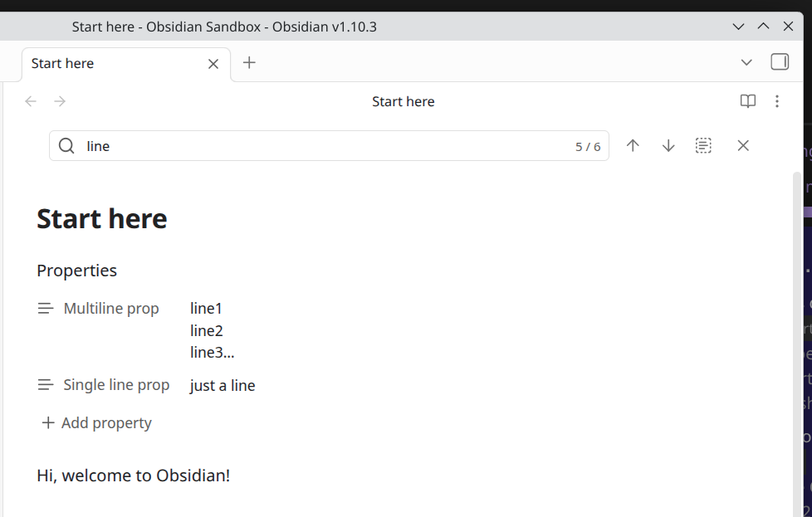The width and height of the screenshot is (812, 517).
Task: Click the Add property button
Action: pos(97,423)
